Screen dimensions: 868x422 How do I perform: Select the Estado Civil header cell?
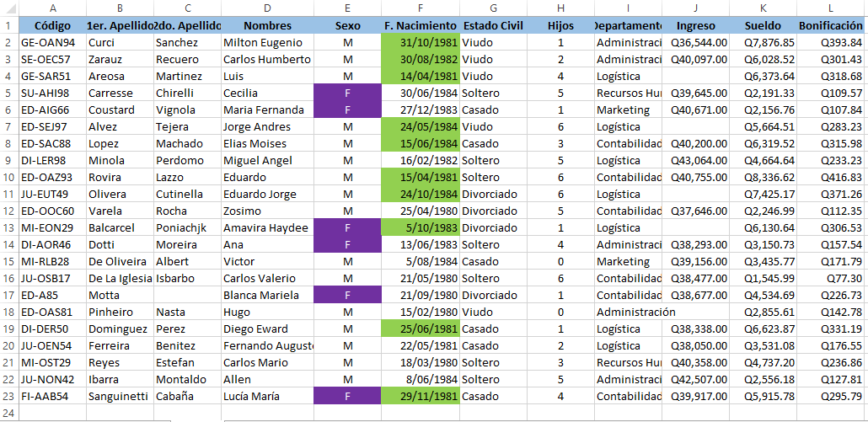pyautogui.click(x=493, y=25)
